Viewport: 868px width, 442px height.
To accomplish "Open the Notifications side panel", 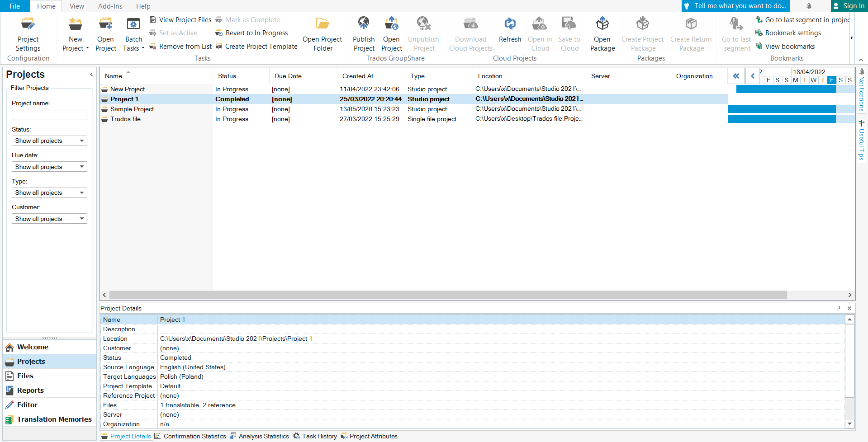I will coord(862,90).
